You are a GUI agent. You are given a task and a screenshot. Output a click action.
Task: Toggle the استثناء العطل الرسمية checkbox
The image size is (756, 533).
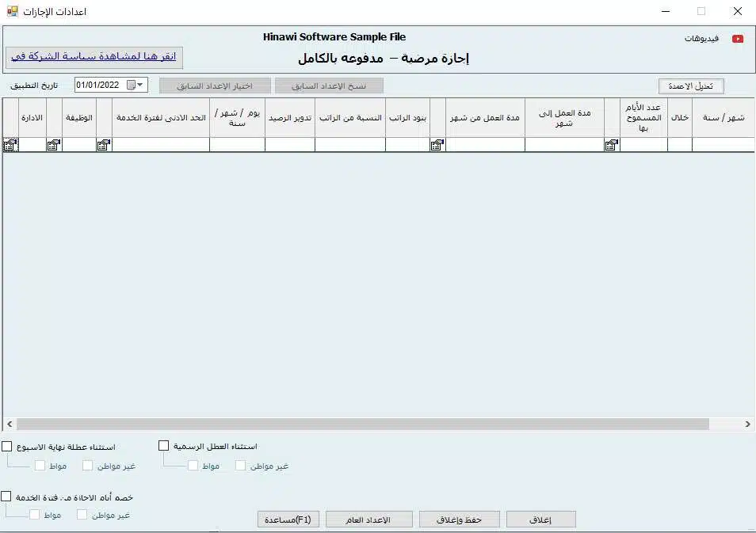pos(164,446)
